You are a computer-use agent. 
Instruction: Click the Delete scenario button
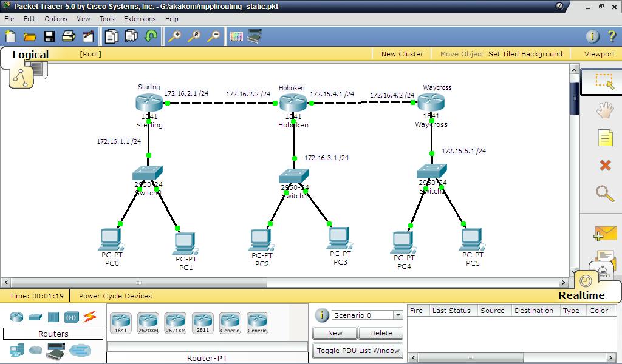(381, 333)
